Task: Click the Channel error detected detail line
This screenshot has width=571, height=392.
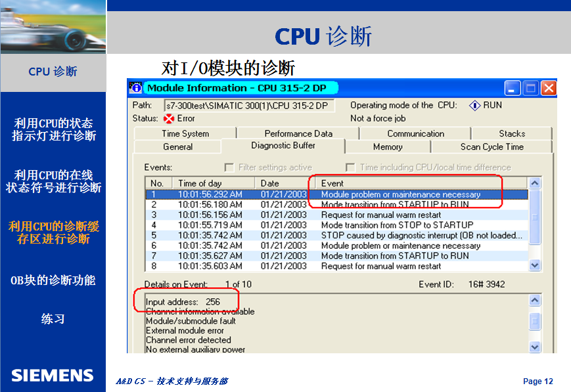Action: click(189, 340)
